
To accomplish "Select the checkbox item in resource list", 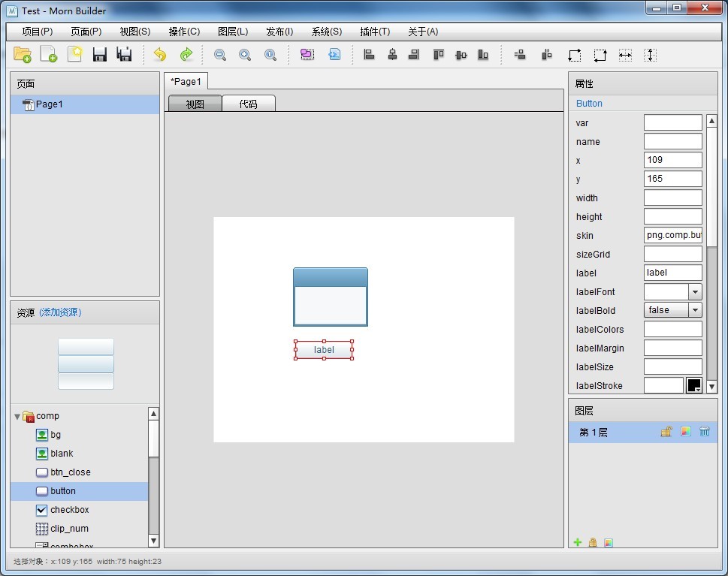I will click(x=69, y=510).
